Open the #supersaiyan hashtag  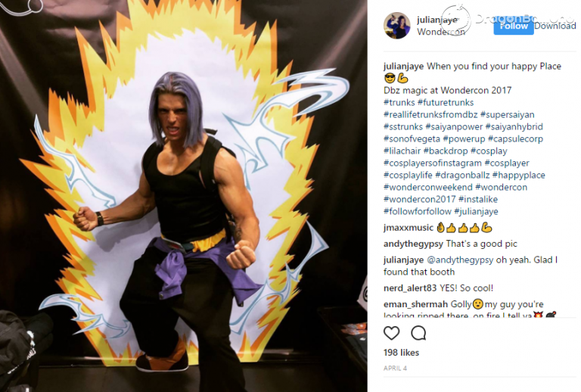click(508, 114)
